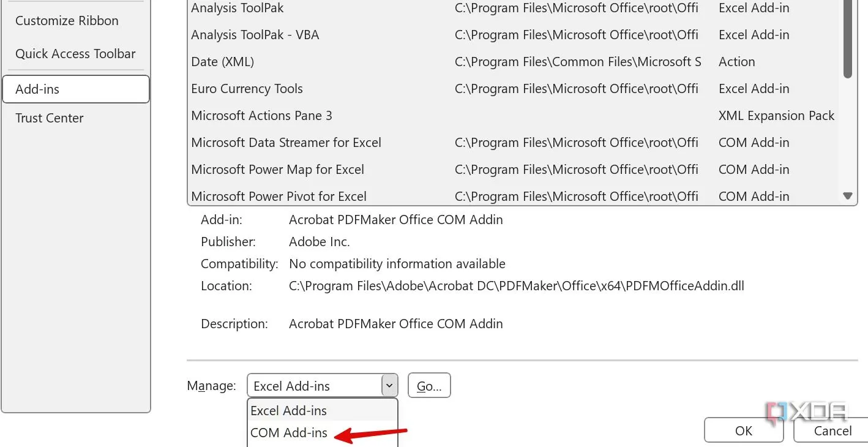Screen dimensions: 868x447
Task: Click the Add-in name 'Acrobat PDFMaker Office COM Addin'
Action: 395,220
